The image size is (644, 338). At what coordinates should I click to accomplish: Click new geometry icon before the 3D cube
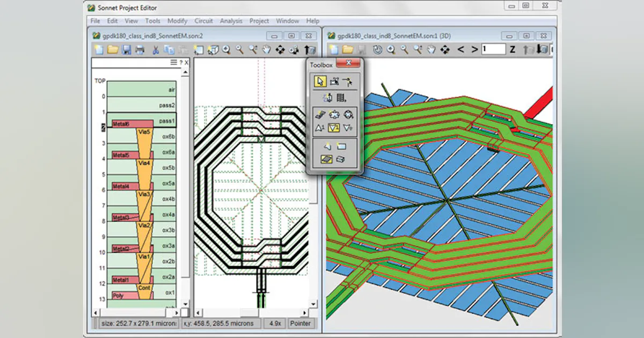tap(199, 50)
